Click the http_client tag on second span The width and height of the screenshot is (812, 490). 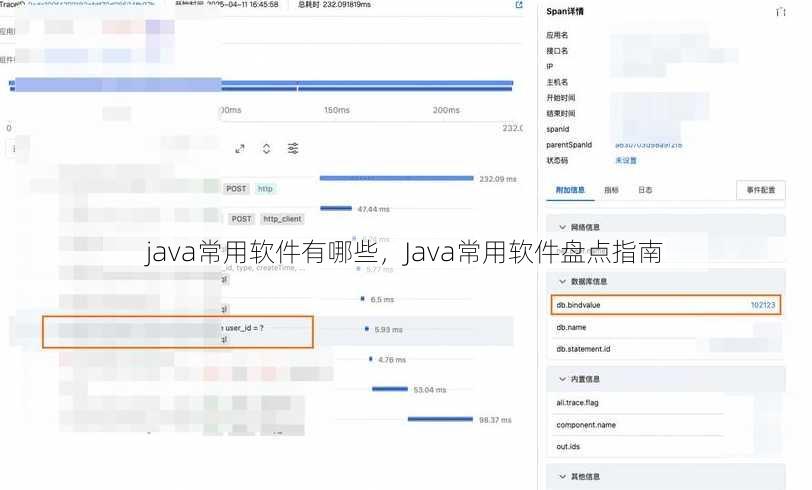pyautogui.click(x=282, y=219)
